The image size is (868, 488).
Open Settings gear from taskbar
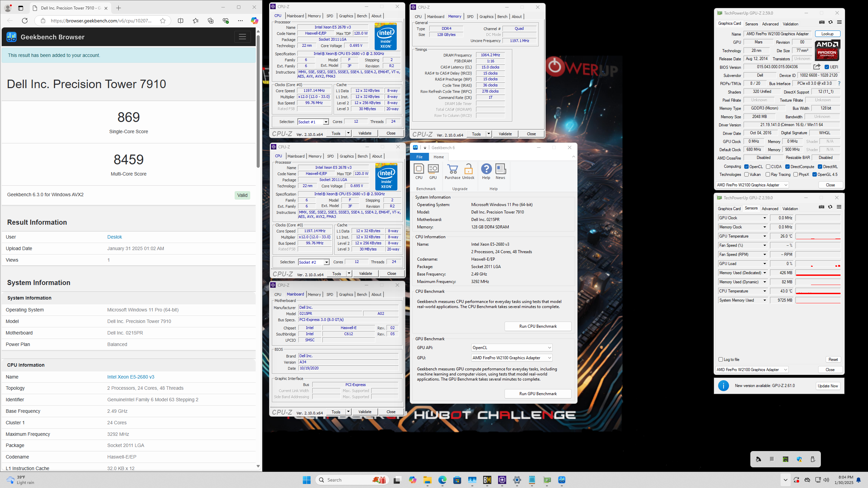click(517, 480)
